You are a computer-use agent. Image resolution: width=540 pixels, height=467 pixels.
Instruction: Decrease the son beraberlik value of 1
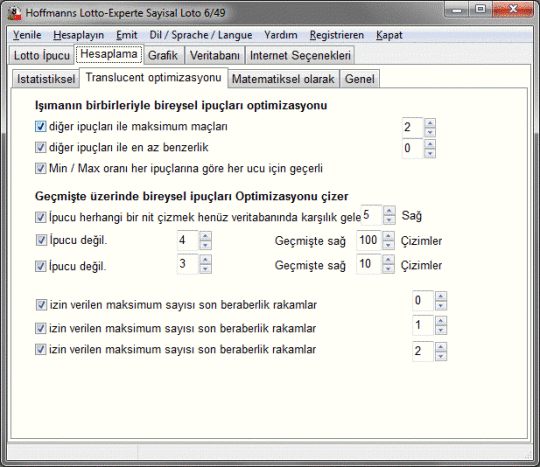[441, 330]
